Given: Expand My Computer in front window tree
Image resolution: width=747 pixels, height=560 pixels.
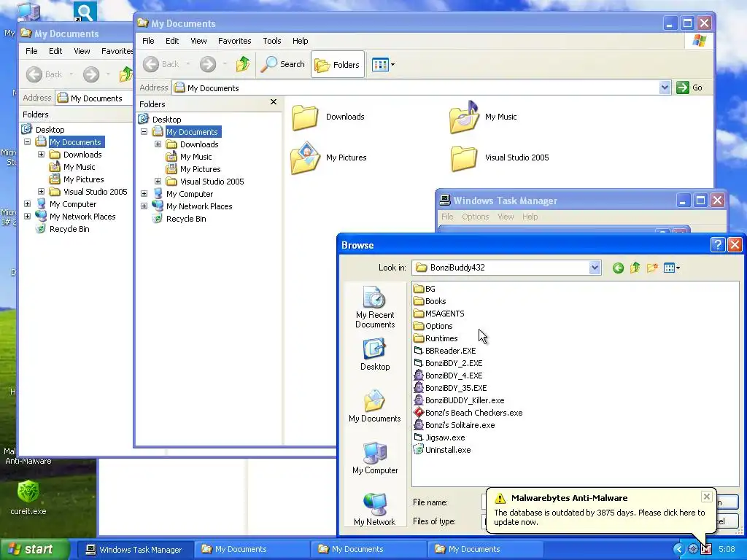Looking at the screenshot, I should [x=144, y=194].
